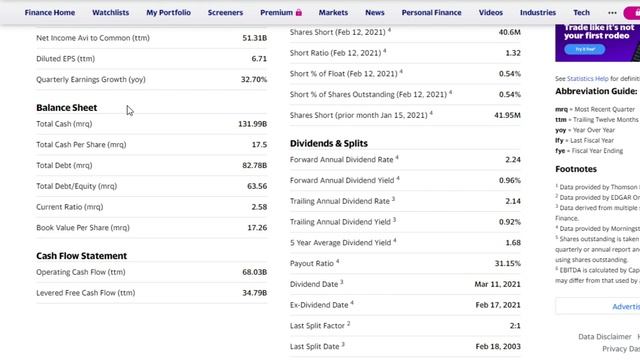
Task: Select the 31.15% payout ratio value
Action: point(508,264)
